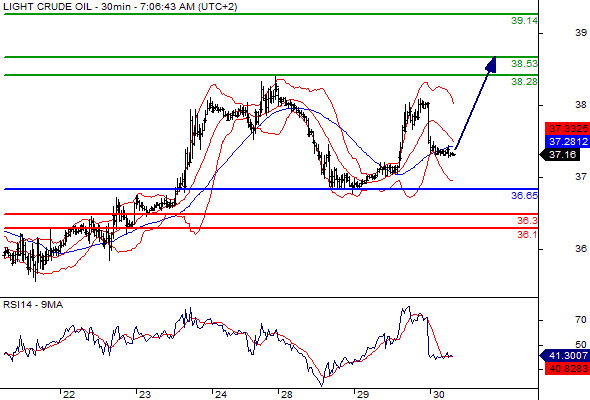The image size is (590, 400).
Task: Click the red 37.3325 price tag
Action: (x=567, y=128)
